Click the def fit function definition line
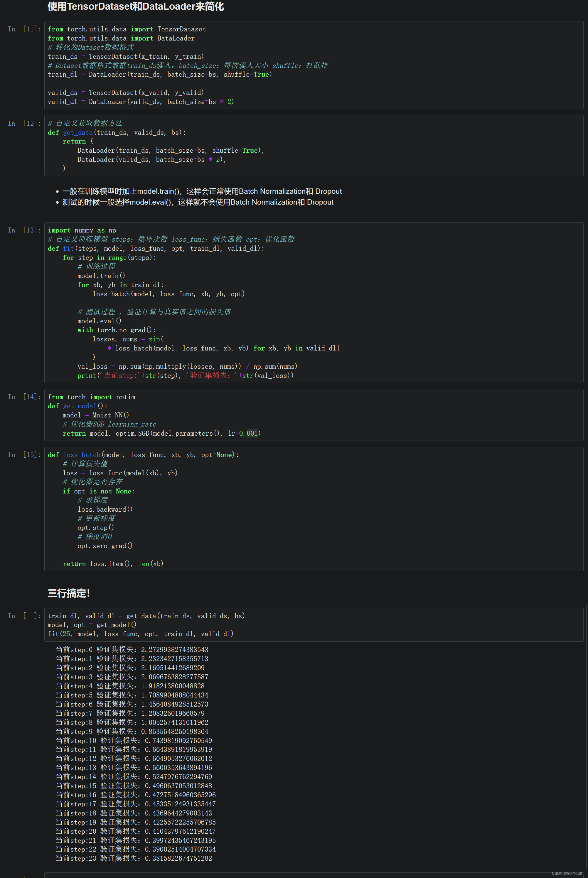 tap(156, 248)
